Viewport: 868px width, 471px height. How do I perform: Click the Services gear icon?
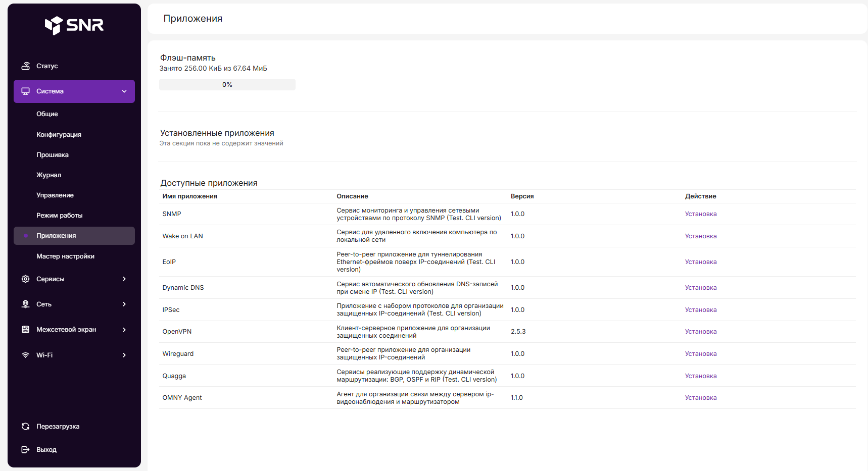(x=25, y=279)
